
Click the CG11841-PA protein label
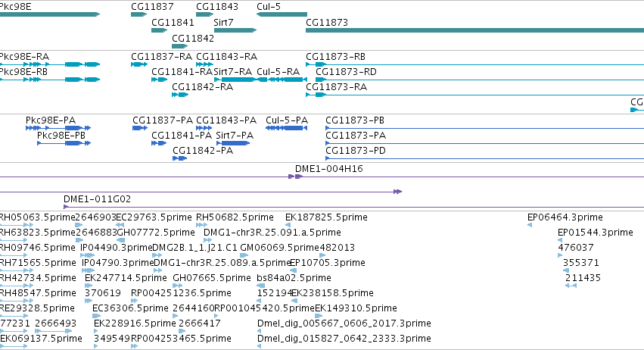click(x=182, y=136)
